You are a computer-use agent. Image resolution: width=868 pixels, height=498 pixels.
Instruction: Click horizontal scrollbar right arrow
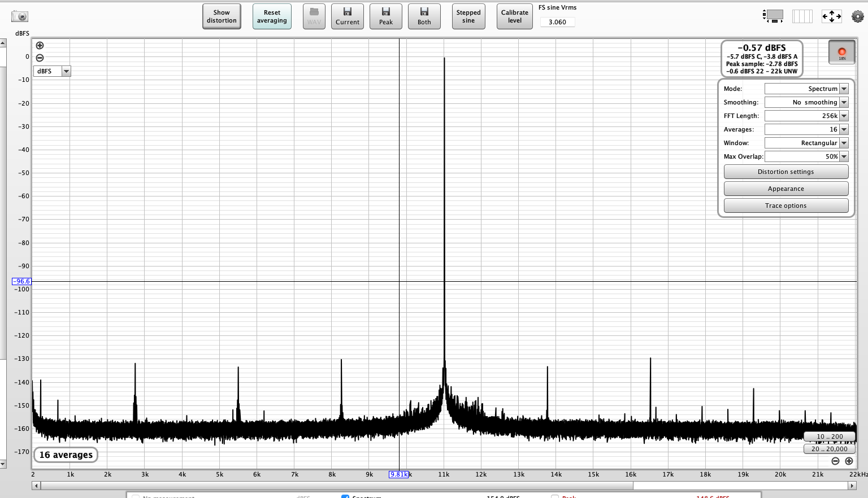[x=853, y=486]
